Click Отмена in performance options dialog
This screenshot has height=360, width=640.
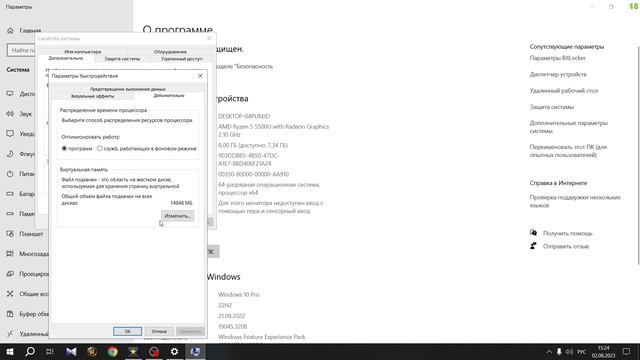tap(159, 331)
